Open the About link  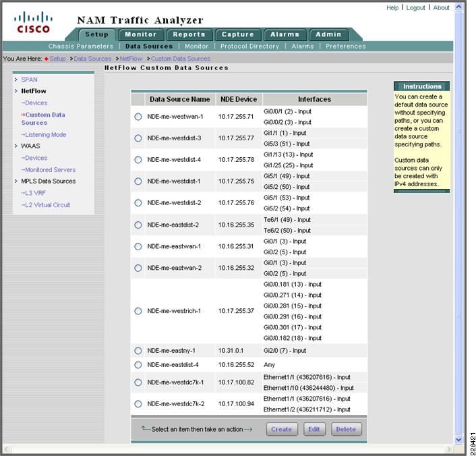coord(441,8)
